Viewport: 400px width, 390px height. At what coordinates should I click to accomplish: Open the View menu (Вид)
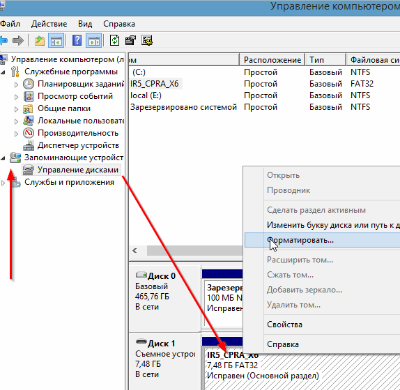85,24
